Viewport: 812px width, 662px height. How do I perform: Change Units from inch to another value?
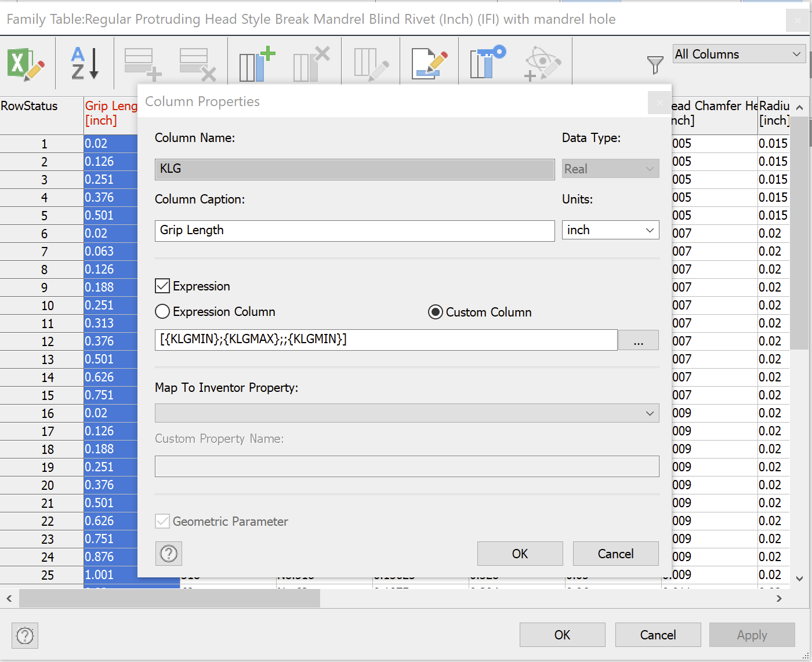tap(610, 230)
